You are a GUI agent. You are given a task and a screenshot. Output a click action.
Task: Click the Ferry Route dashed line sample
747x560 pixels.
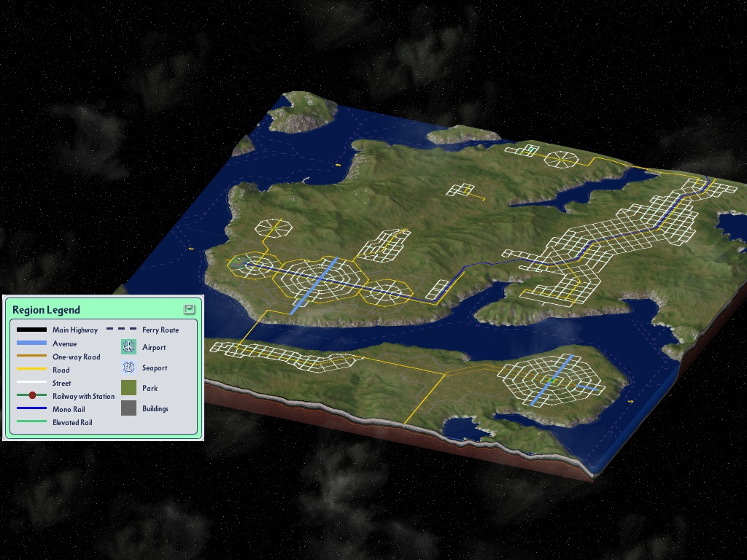122,329
